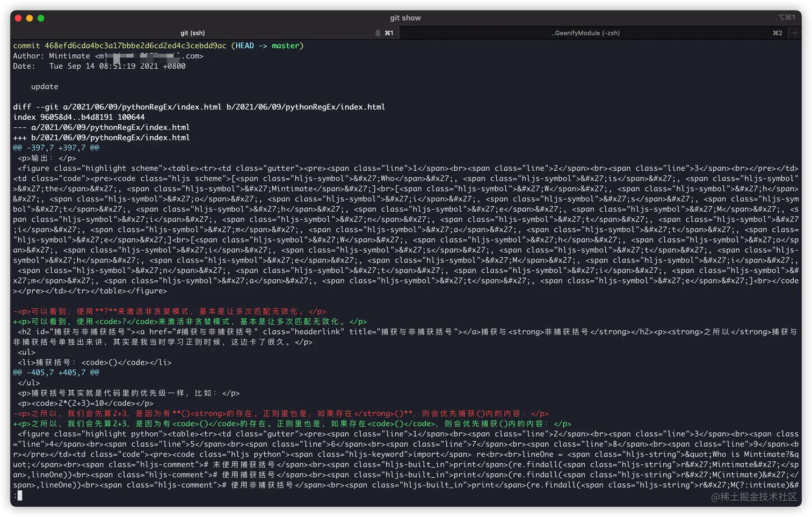The width and height of the screenshot is (812, 517).
Task: Select the Author line for Mintimate
Action: coord(108,56)
